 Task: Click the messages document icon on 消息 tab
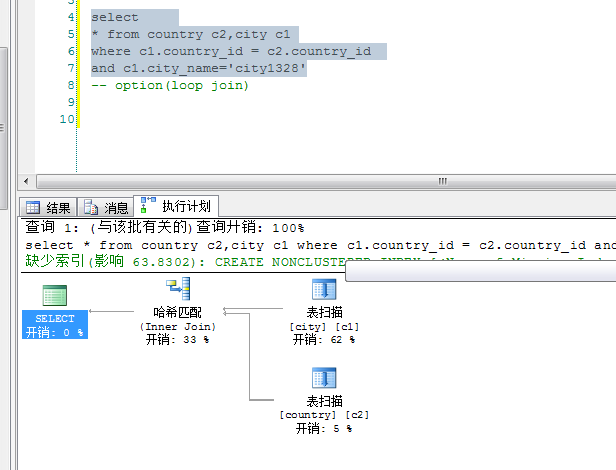tap(91, 207)
